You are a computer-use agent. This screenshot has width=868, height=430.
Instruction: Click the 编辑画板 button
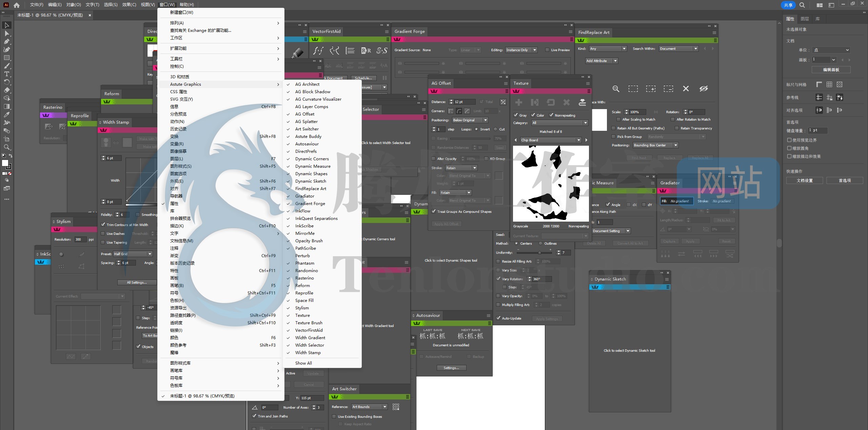[831, 70]
